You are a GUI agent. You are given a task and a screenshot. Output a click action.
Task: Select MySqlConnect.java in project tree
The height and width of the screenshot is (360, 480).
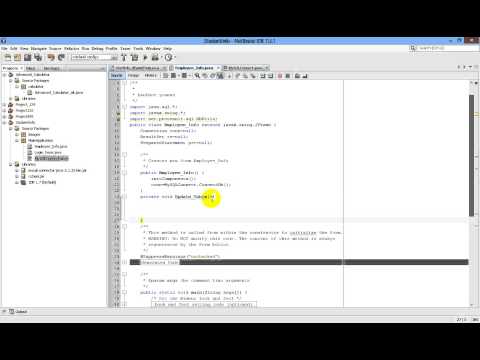pos(51,159)
